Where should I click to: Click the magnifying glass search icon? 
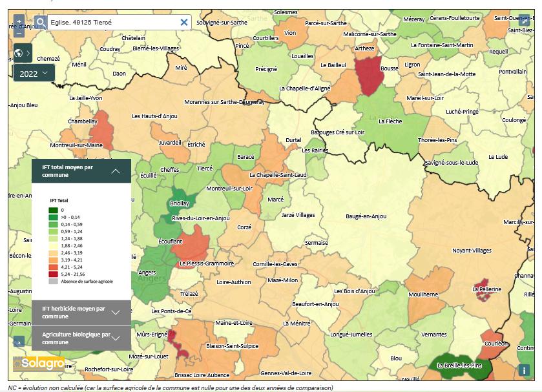coord(41,23)
